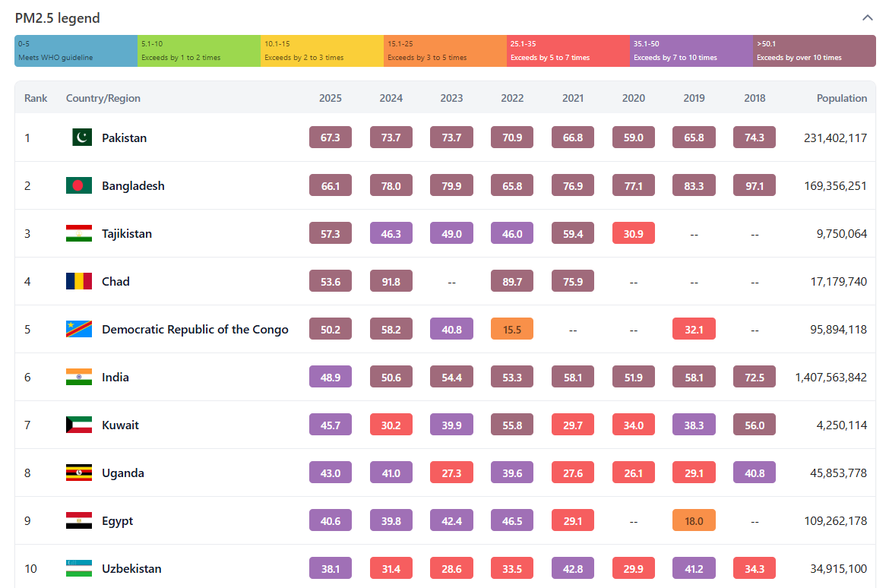Click the Kuwait flag icon
Viewport: 889px width, 588px height.
tap(79, 425)
